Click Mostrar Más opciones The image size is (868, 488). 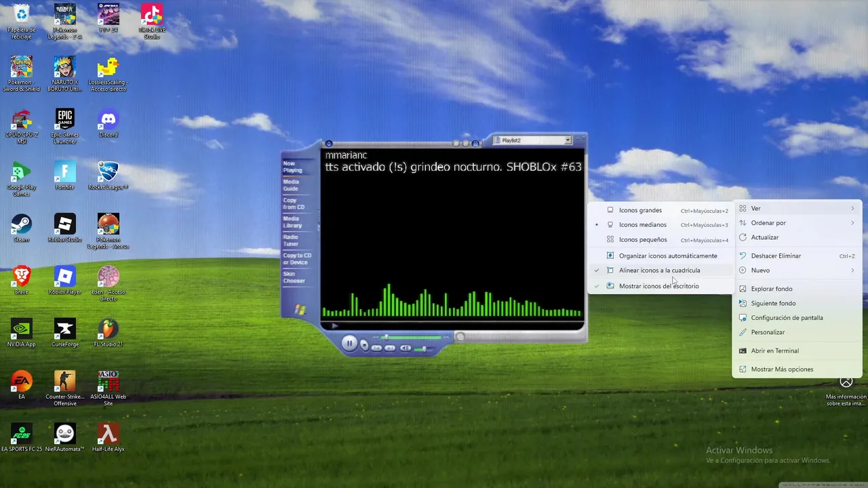797,369
